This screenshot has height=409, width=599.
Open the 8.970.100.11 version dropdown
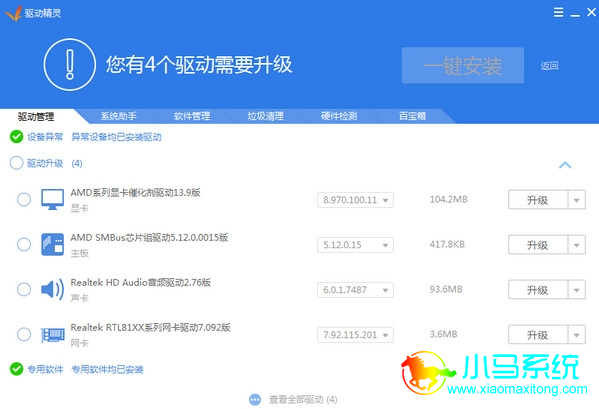coord(355,200)
